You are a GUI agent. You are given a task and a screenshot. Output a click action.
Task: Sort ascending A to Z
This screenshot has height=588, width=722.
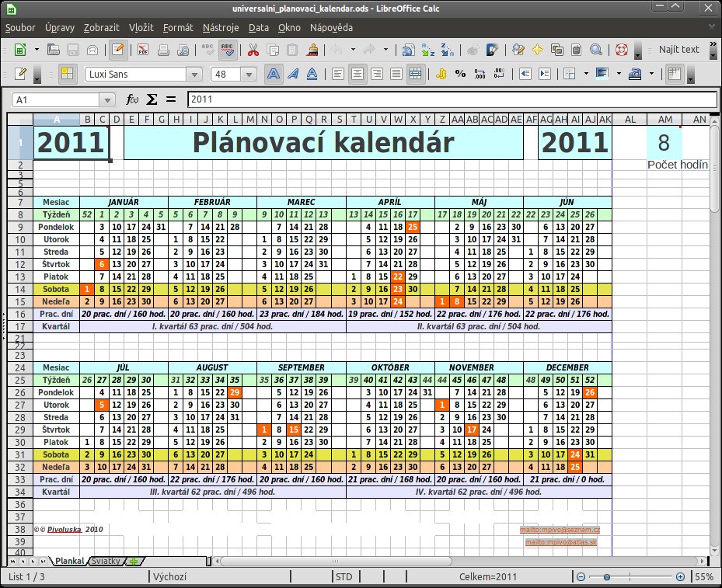pos(427,49)
